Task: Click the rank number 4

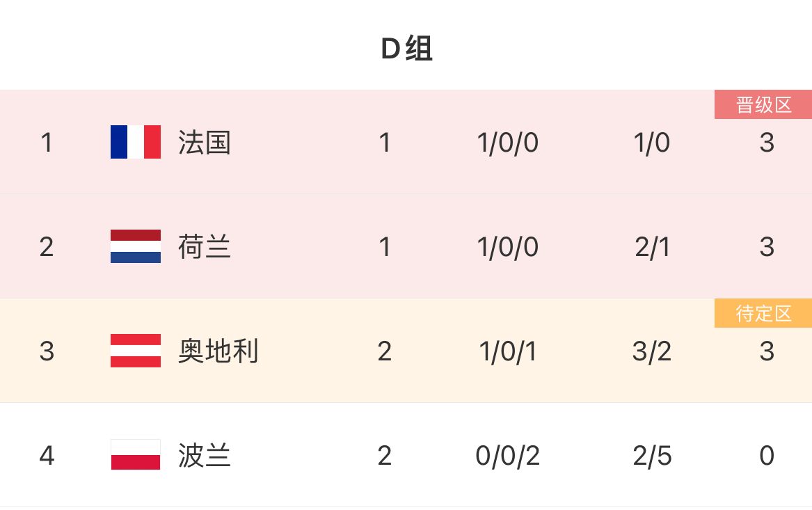Action: [47, 456]
